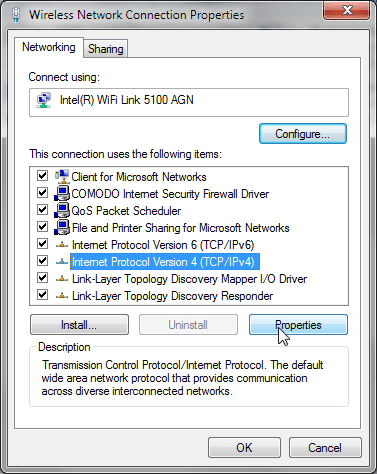Click the QoS Packet Scheduler icon
Image resolution: width=377 pixels, height=474 pixels.
click(62, 210)
